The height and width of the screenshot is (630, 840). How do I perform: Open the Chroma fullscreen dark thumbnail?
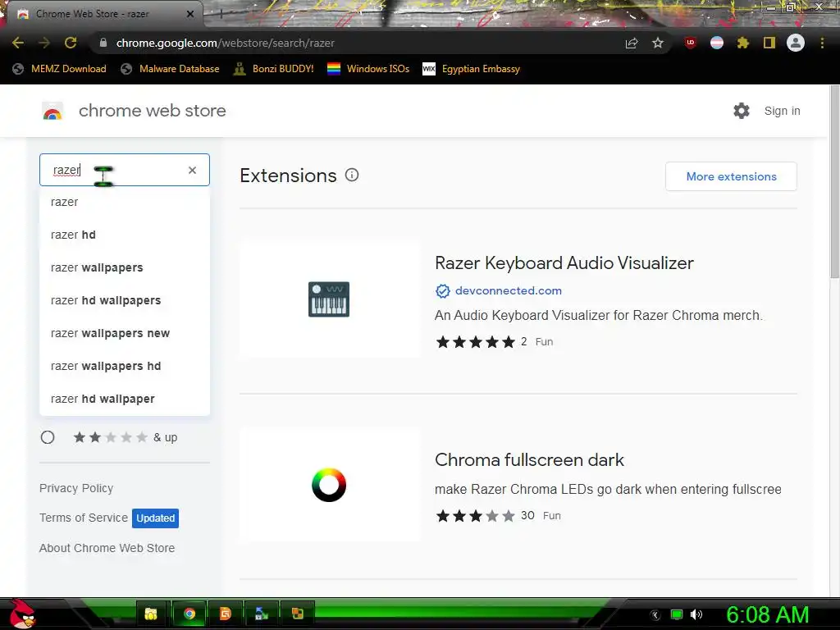329,485
